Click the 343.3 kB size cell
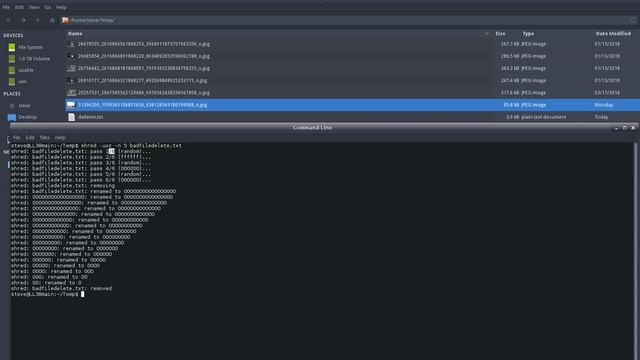The width and height of the screenshot is (640, 360). click(x=510, y=69)
